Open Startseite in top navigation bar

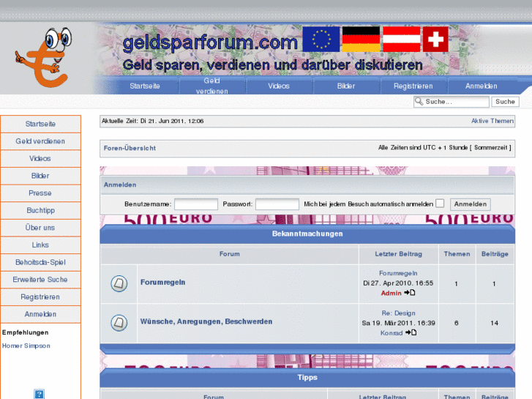[145, 86]
